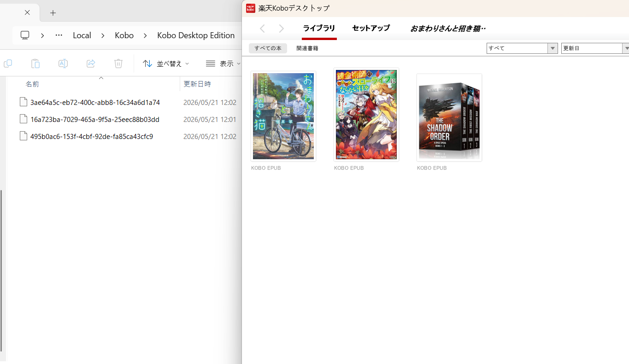Screen dimensions: 629x364
Task: Click file icon of 3ae64a5c-eb72-400c-abb8-16c34a6d1a74
Action: (x=24, y=102)
